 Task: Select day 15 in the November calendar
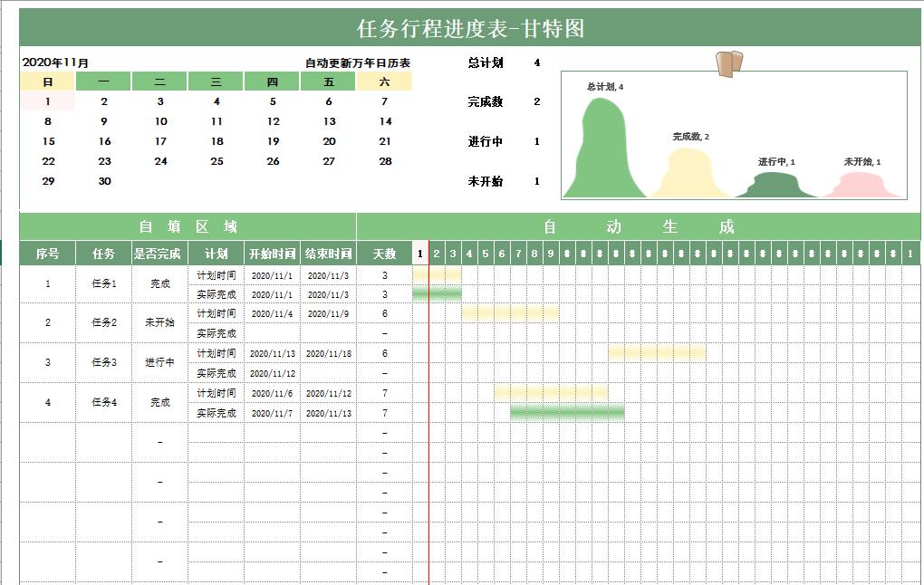48,141
